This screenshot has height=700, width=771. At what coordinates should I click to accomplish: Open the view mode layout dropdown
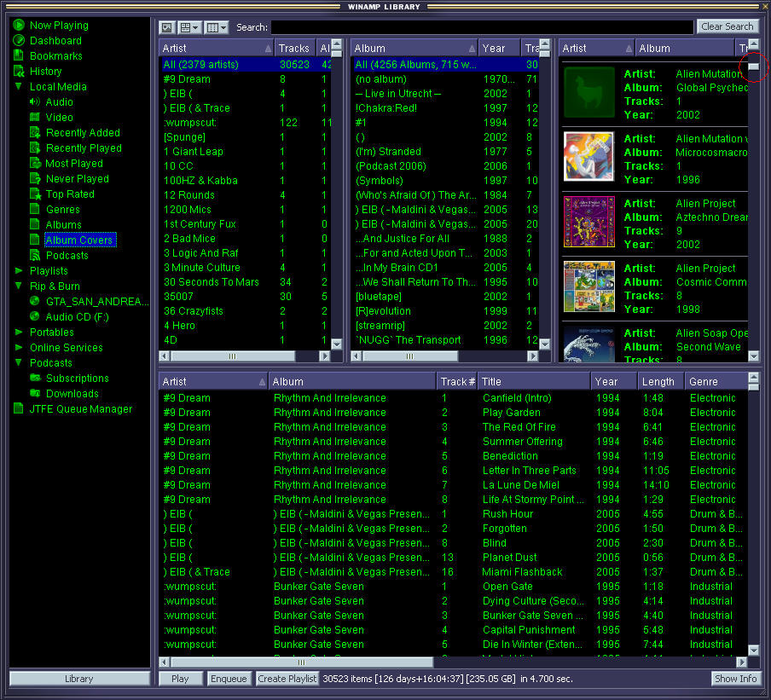coord(188,27)
